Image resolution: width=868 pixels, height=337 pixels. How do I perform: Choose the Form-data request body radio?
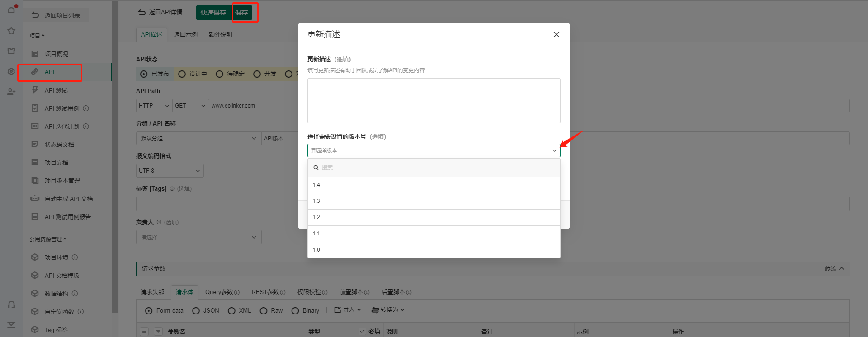pos(149,311)
